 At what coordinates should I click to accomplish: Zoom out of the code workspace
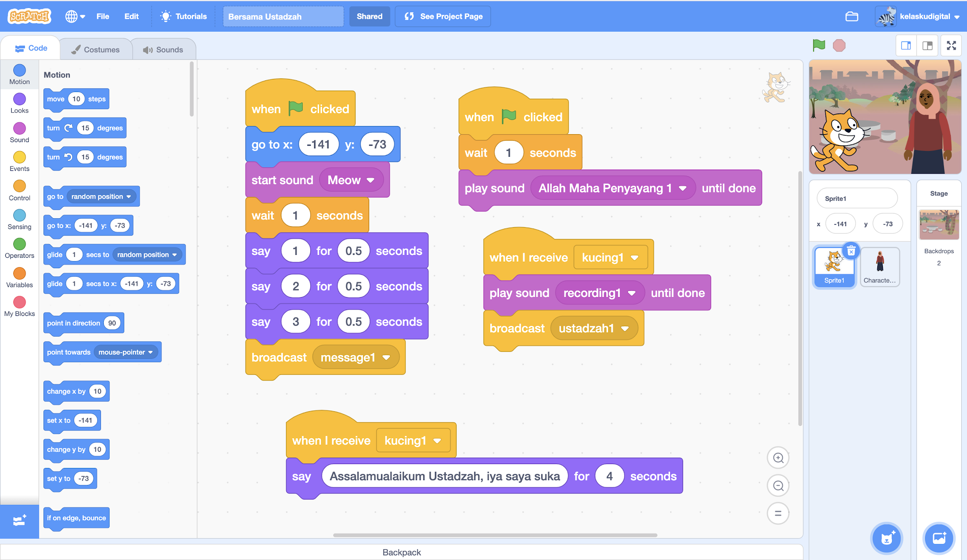pos(778,485)
